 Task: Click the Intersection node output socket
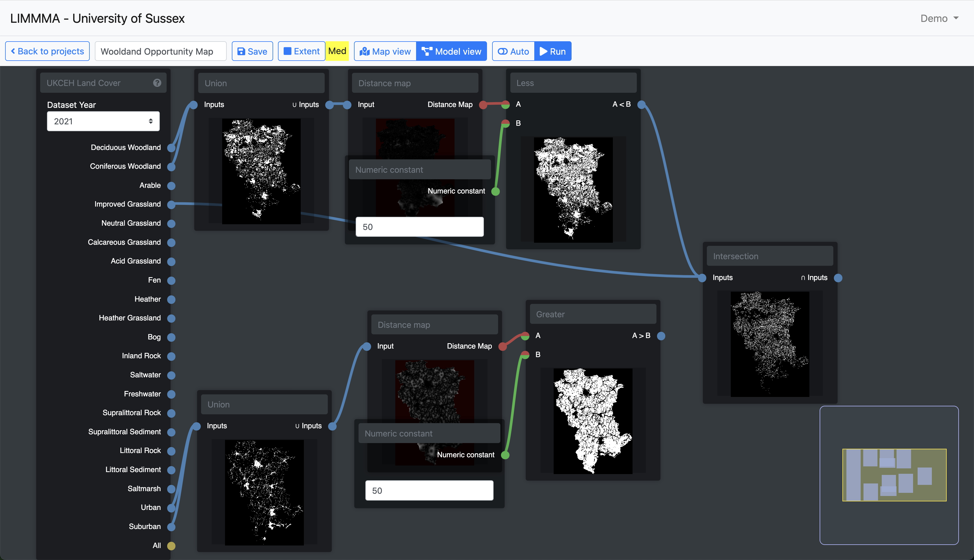838,278
